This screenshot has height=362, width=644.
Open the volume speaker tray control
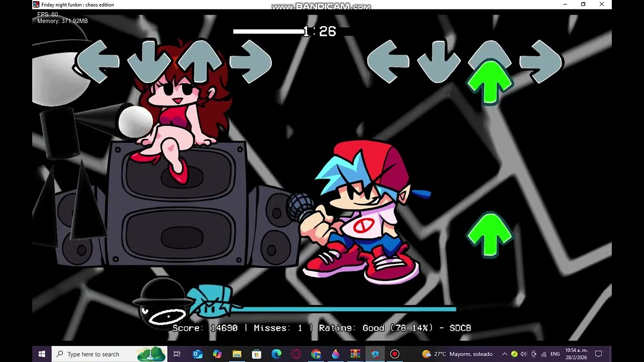[524, 354]
